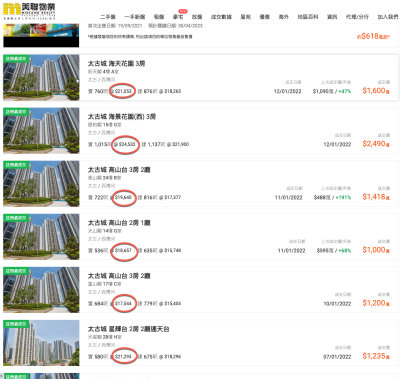The width and height of the screenshot is (400, 379).
Task: Click the green registered-deal tag on 星輝台 photo
Action: tap(16, 324)
